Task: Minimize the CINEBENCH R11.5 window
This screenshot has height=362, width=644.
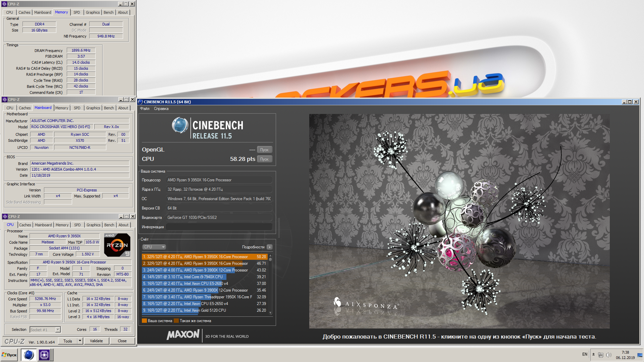Action: 624,102
